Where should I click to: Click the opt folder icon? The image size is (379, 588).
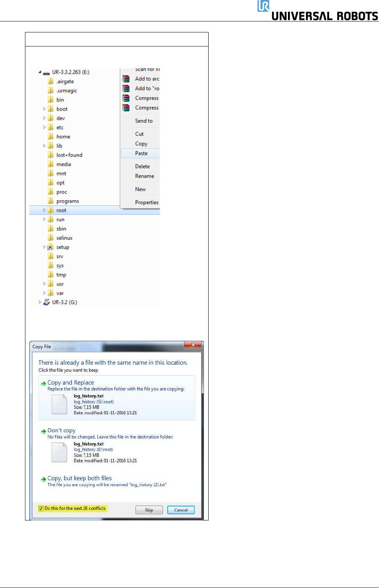(51, 182)
